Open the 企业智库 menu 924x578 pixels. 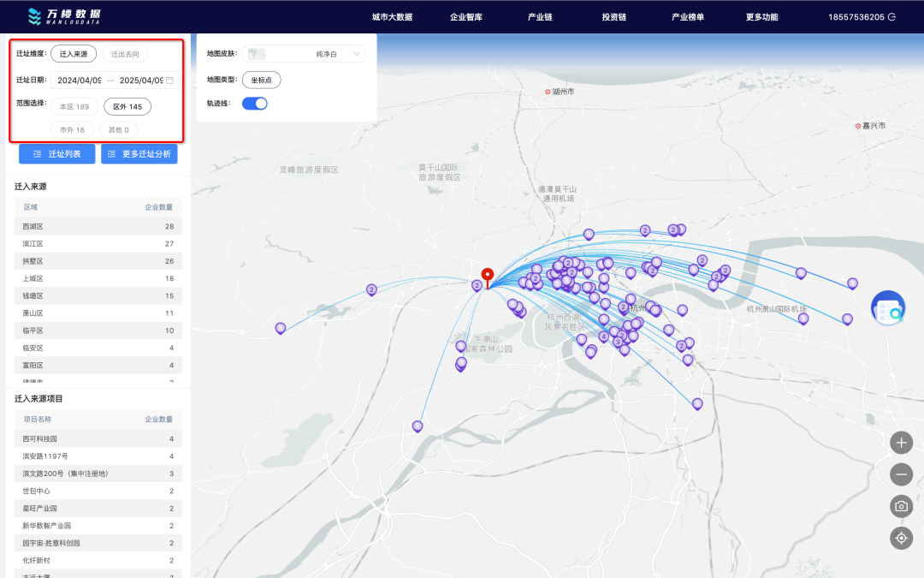click(x=465, y=17)
